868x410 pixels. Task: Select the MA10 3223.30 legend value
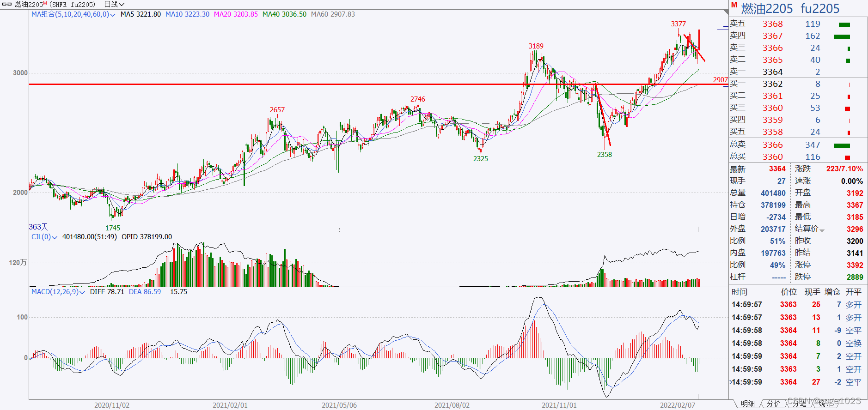coord(187,14)
